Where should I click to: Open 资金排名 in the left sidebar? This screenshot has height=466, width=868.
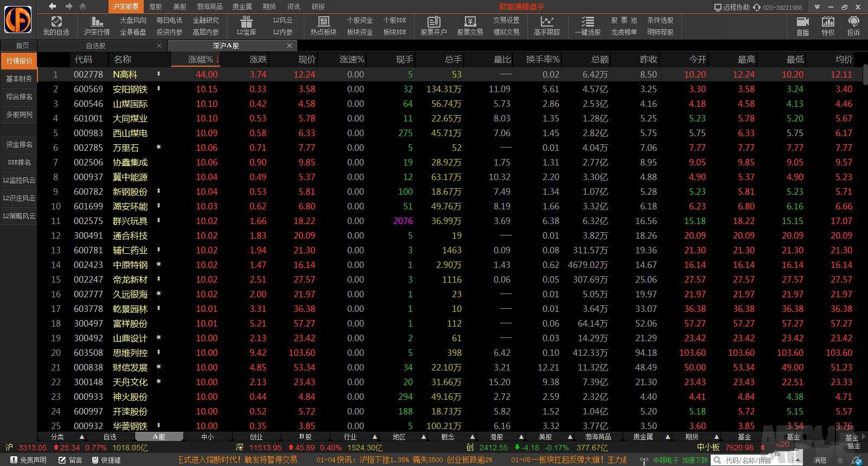(19, 144)
